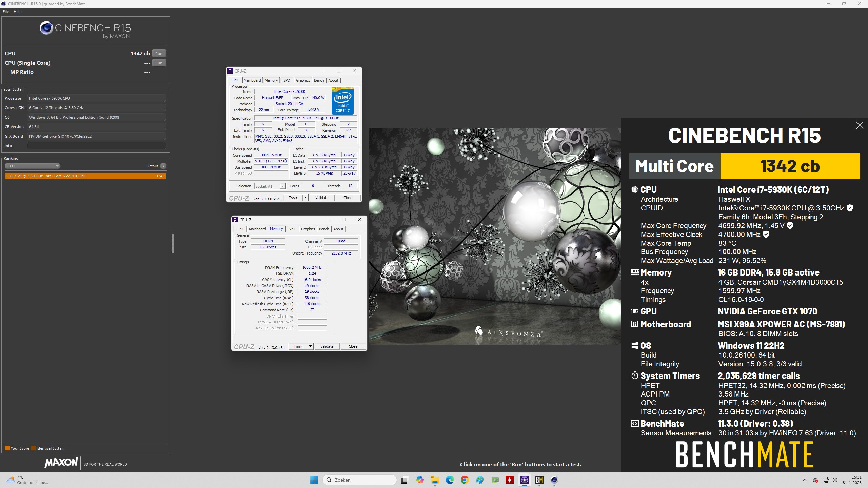This screenshot has height=488, width=868.
Task: Open the Windows Start menu
Action: (314, 480)
